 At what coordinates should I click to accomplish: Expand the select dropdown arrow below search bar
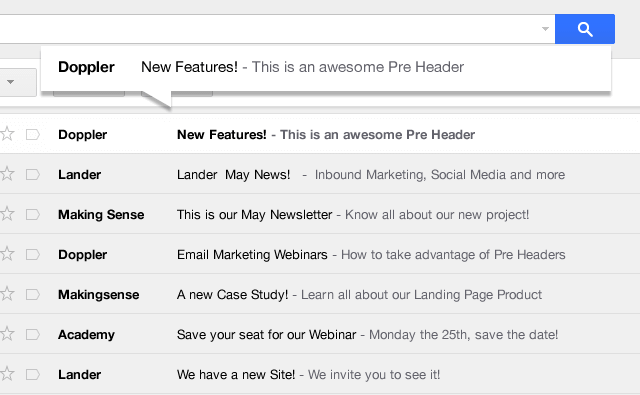click(x=11, y=82)
